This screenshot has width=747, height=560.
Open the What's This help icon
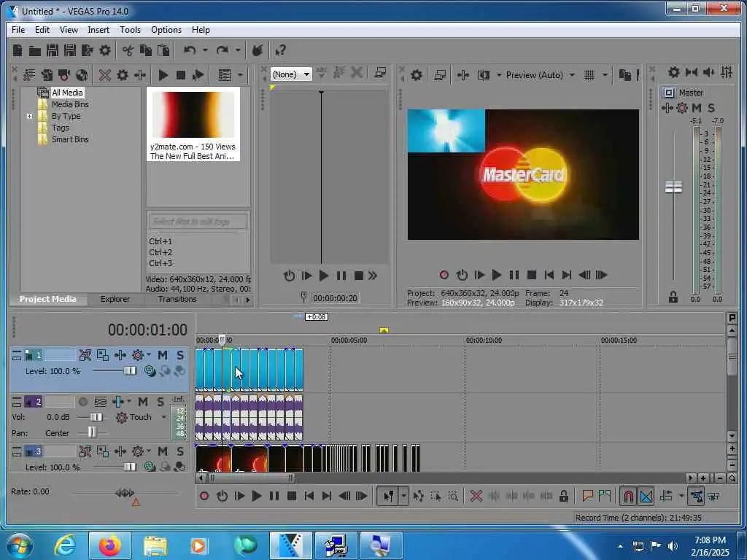point(280,50)
